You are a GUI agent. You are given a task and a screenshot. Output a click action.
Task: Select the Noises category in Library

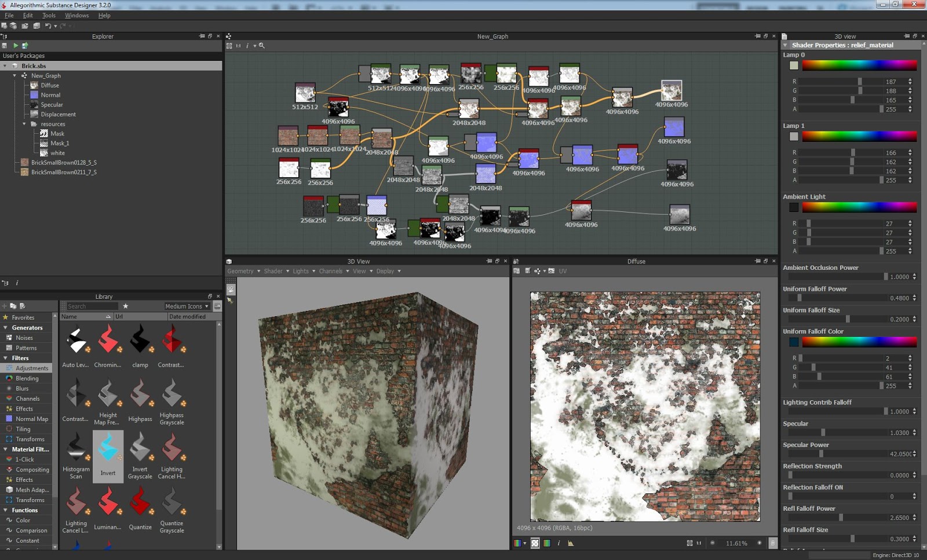pyautogui.click(x=24, y=338)
